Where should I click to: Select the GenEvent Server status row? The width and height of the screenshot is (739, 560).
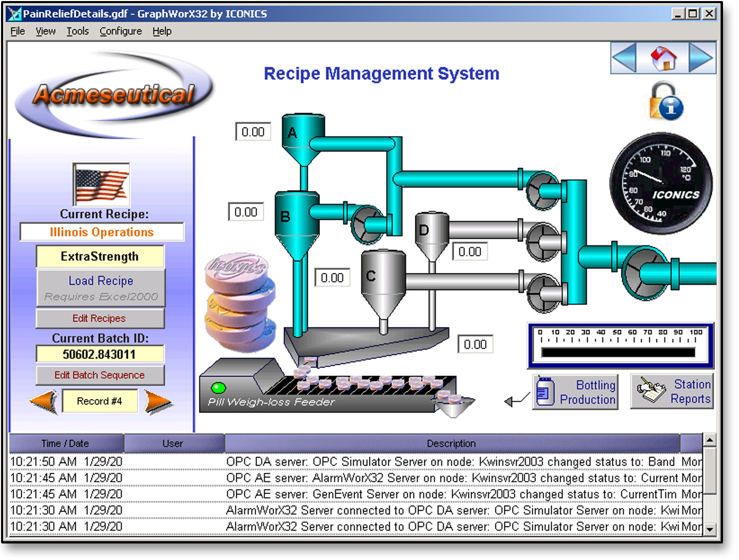(x=356, y=494)
